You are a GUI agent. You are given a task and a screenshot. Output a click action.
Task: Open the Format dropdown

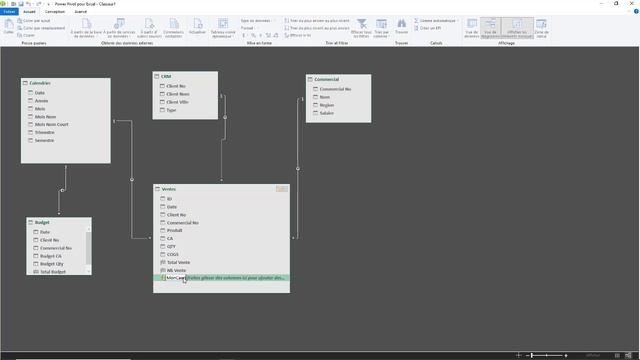[x=249, y=28]
